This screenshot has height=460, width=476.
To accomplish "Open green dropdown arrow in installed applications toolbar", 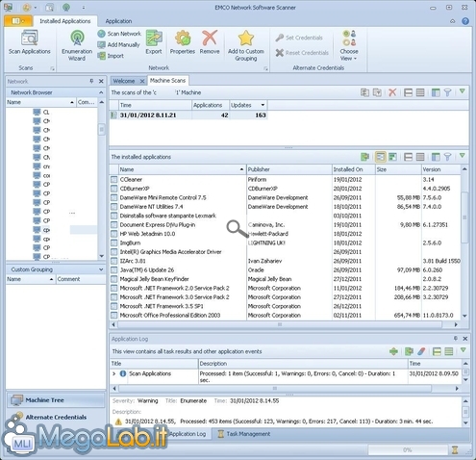I will [x=463, y=156].
